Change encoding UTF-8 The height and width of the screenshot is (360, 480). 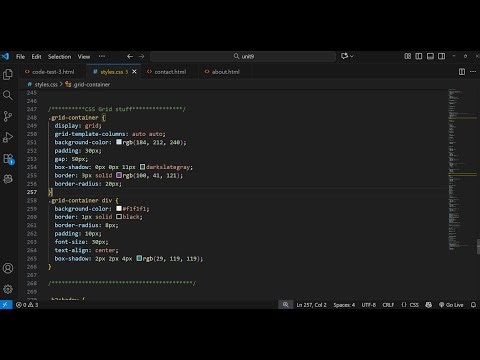[x=369, y=305]
